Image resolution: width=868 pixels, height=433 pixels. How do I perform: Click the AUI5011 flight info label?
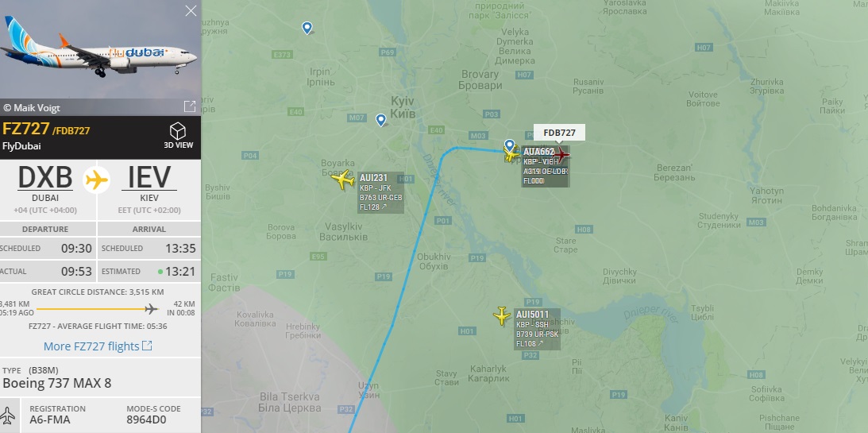pos(537,330)
